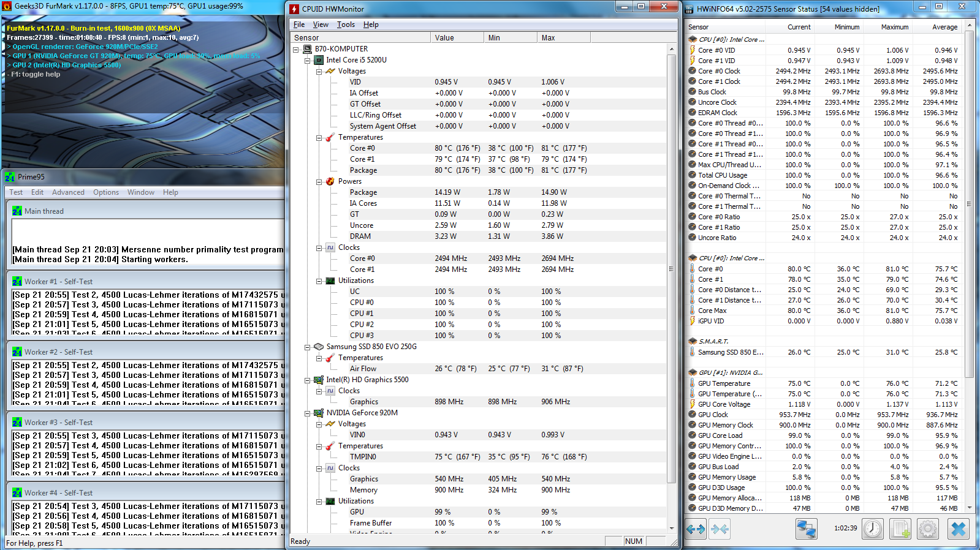Collapse the Intel Core i5 5200U node

[x=308, y=60]
